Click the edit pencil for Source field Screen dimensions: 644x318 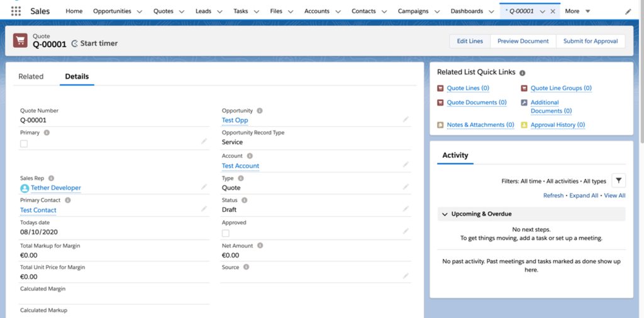(406, 276)
